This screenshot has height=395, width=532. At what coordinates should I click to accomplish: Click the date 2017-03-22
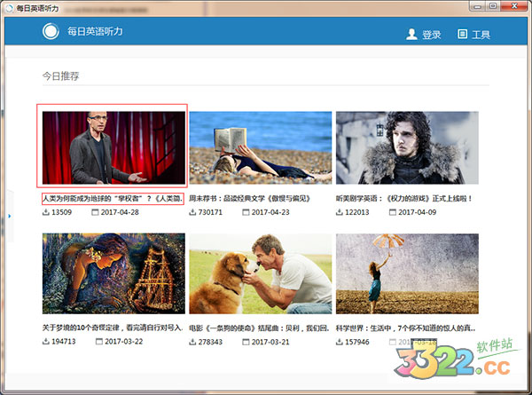[124, 342]
